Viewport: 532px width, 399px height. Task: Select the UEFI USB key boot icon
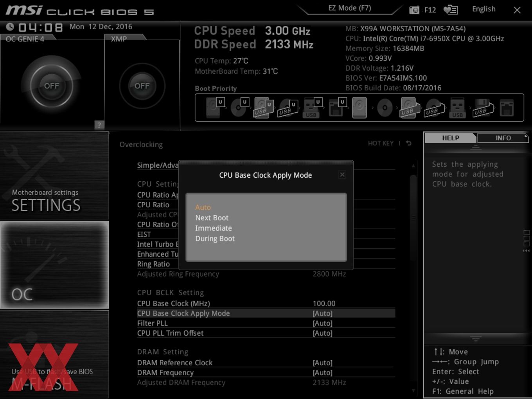point(312,108)
